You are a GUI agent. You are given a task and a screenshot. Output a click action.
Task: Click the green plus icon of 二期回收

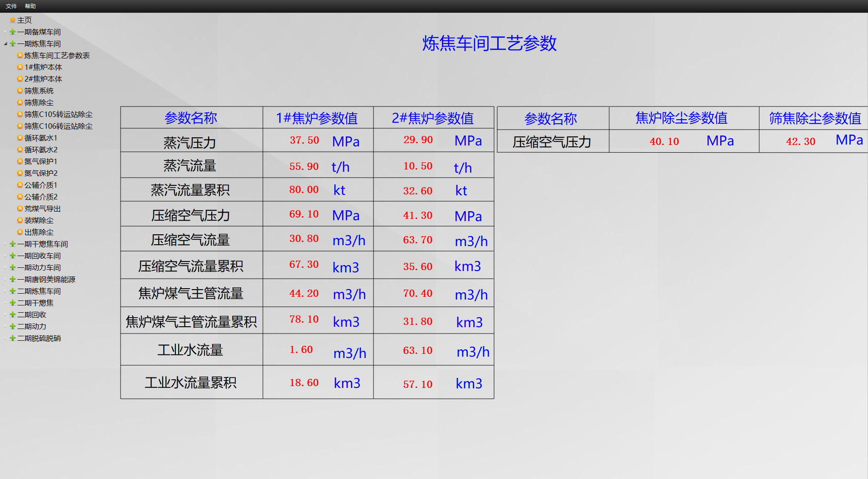[x=13, y=314]
